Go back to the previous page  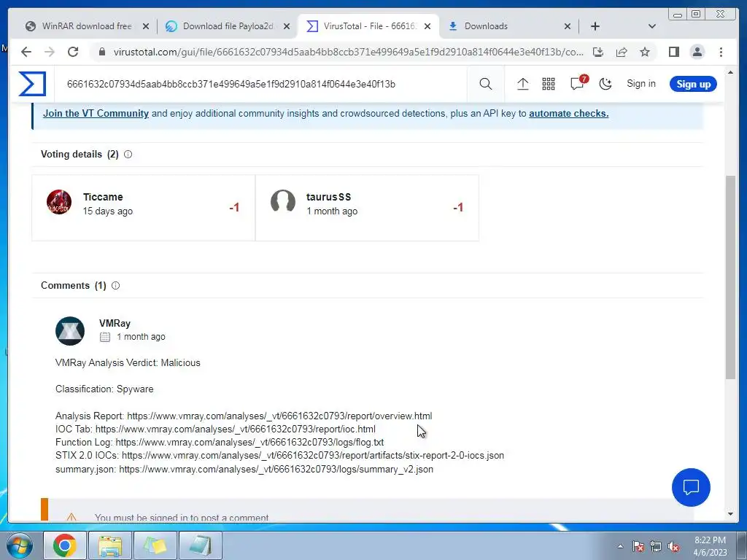[x=26, y=52]
